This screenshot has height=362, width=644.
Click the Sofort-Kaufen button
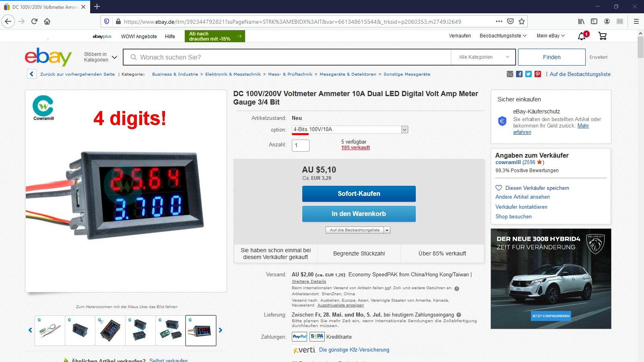[359, 193]
